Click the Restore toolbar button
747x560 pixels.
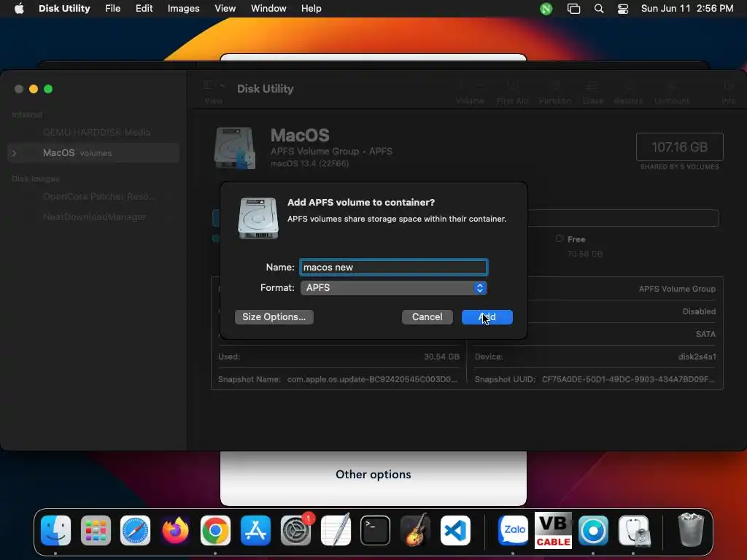coord(629,92)
